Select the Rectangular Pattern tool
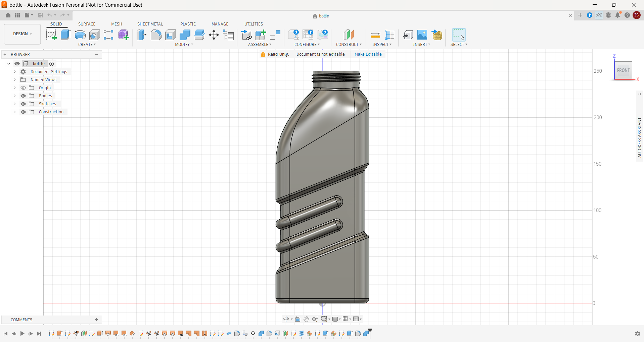Viewport: 644px width, 342px height. [x=108, y=35]
